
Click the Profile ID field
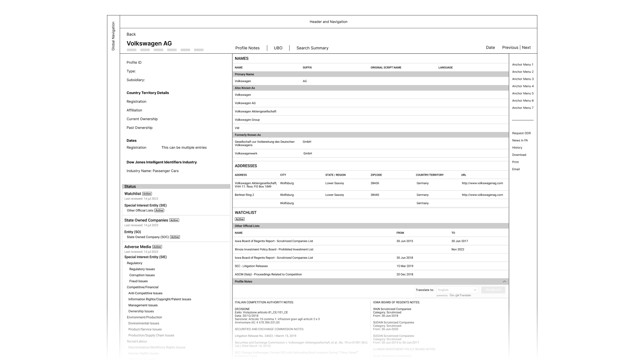coord(134,63)
